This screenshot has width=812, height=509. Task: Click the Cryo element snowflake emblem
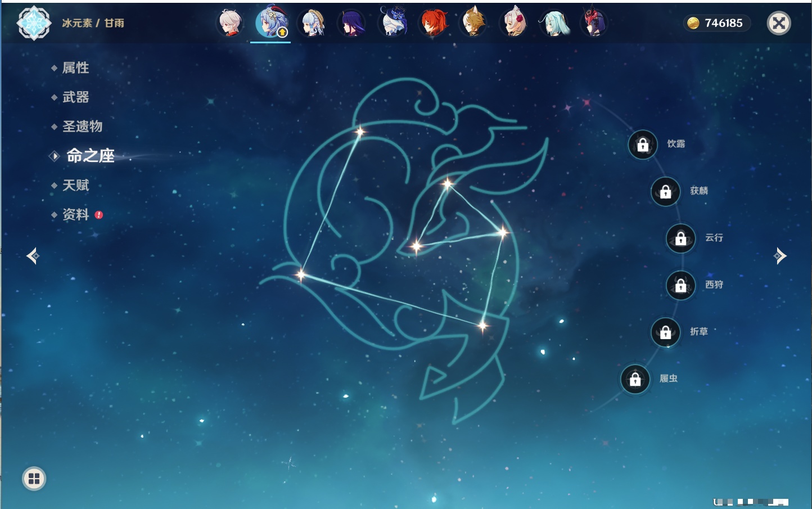tap(34, 23)
